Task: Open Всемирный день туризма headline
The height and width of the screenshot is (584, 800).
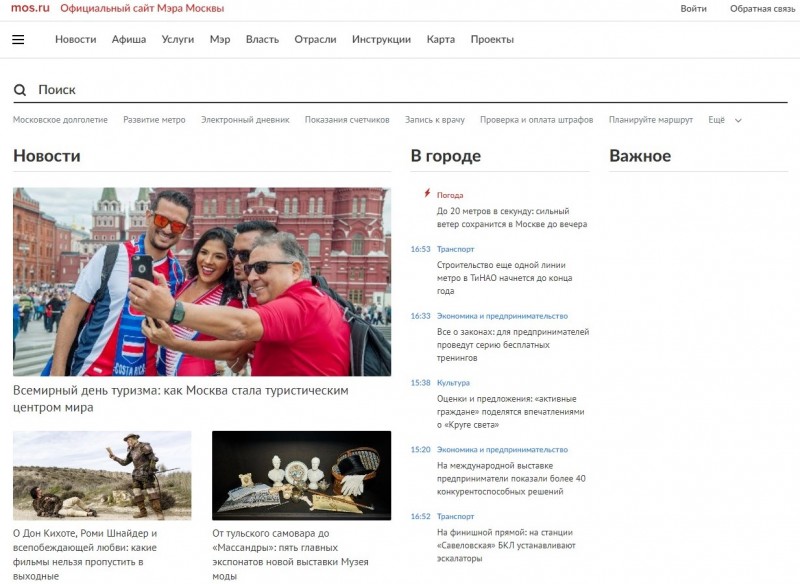Action: [x=181, y=399]
